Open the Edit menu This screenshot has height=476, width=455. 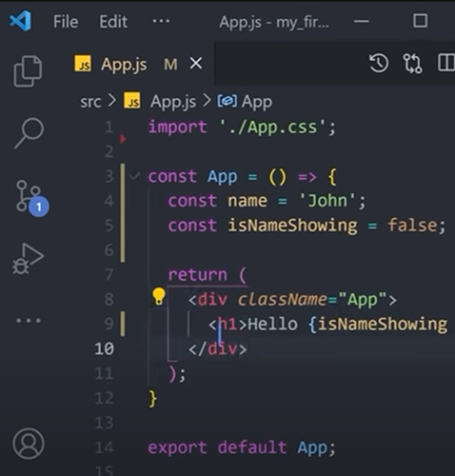113,22
